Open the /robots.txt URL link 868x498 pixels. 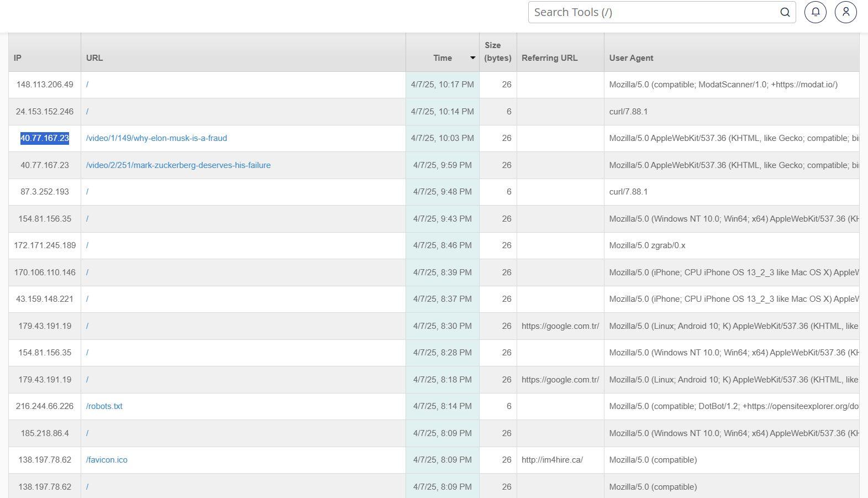point(104,406)
